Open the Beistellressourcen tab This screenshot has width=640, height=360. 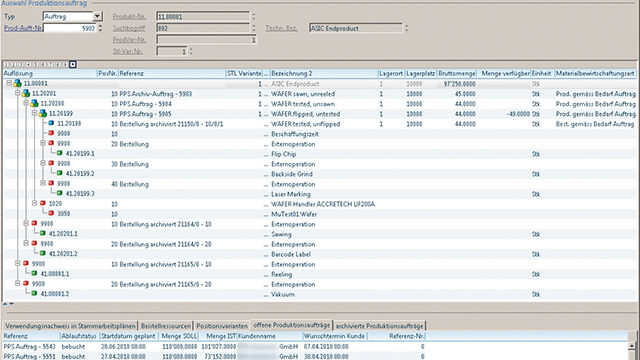pos(166,326)
